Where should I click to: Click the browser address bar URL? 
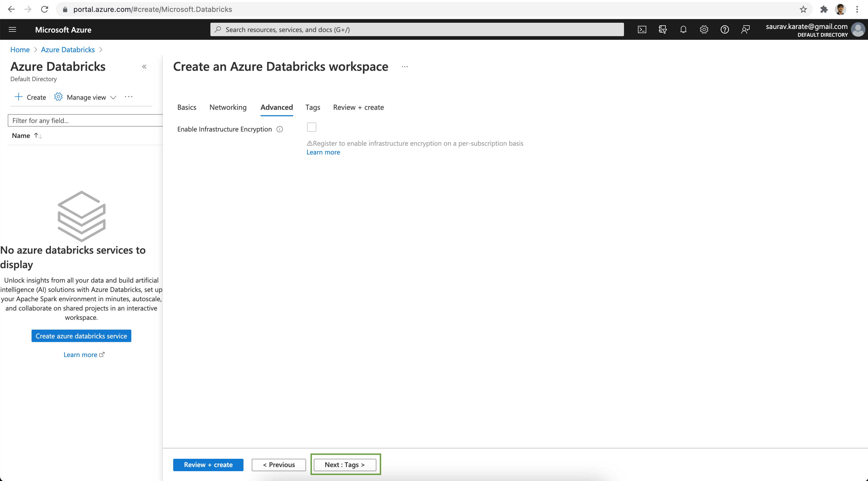pos(153,10)
